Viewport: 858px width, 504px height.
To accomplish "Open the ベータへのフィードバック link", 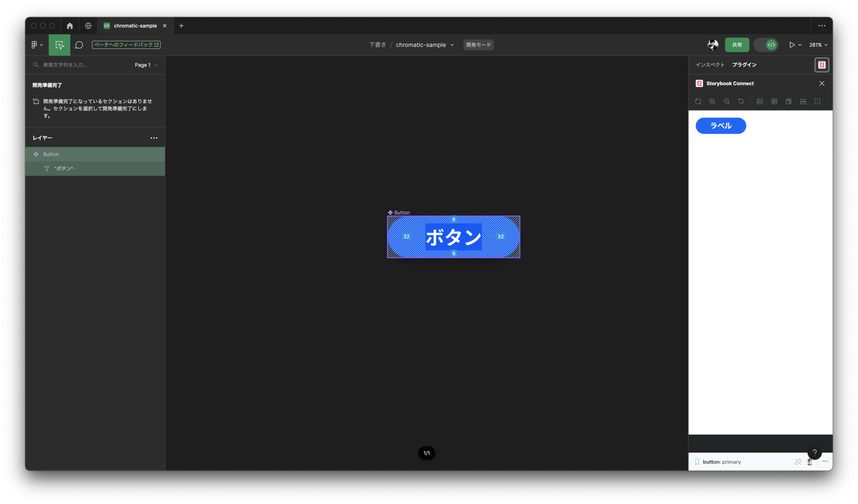I will [126, 44].
